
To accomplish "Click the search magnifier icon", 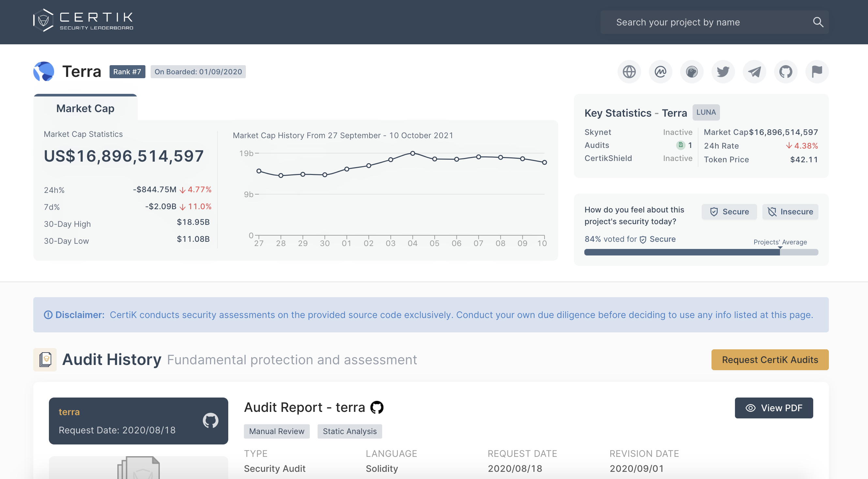I will pos(818,22).
